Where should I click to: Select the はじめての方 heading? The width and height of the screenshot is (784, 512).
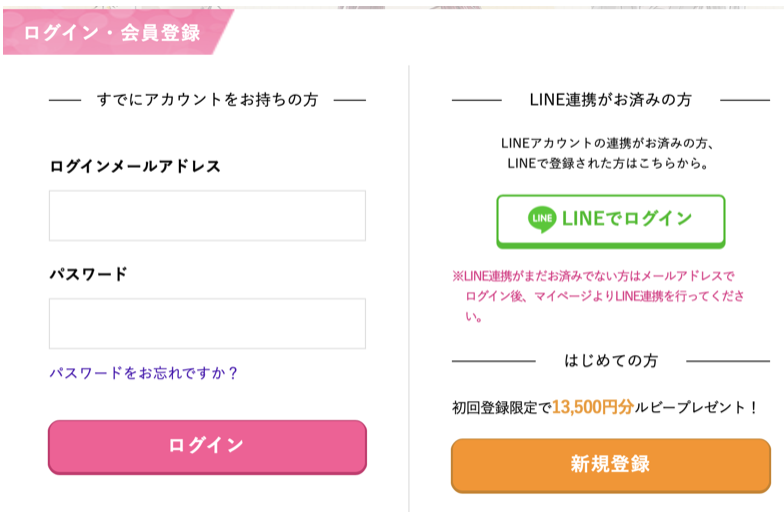[610, 360]
